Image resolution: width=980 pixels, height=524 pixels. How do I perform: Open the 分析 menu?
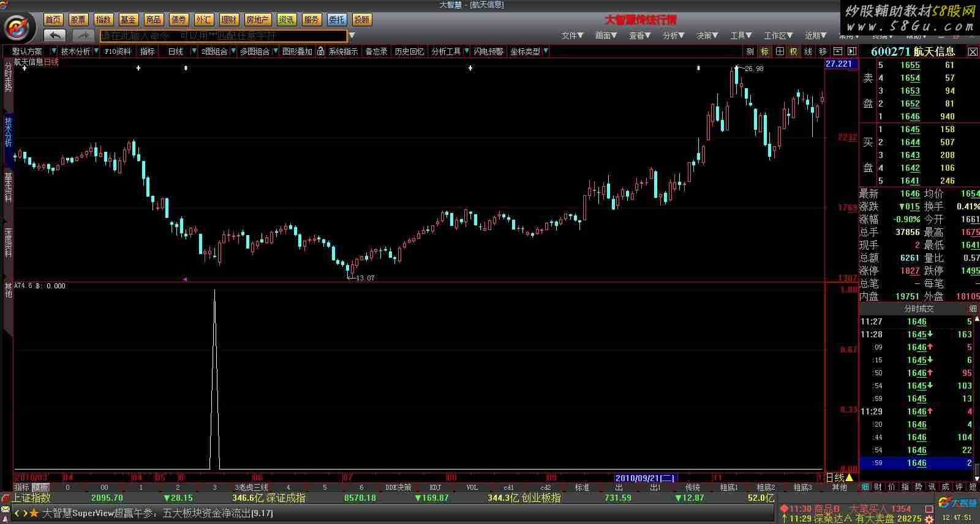(x=673, y=36)
